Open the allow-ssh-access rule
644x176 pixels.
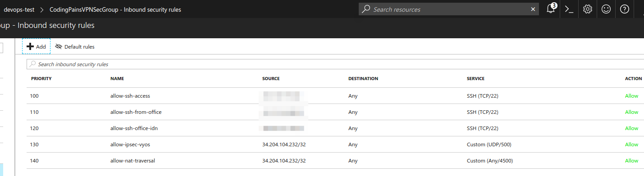(x=130, y=96)
